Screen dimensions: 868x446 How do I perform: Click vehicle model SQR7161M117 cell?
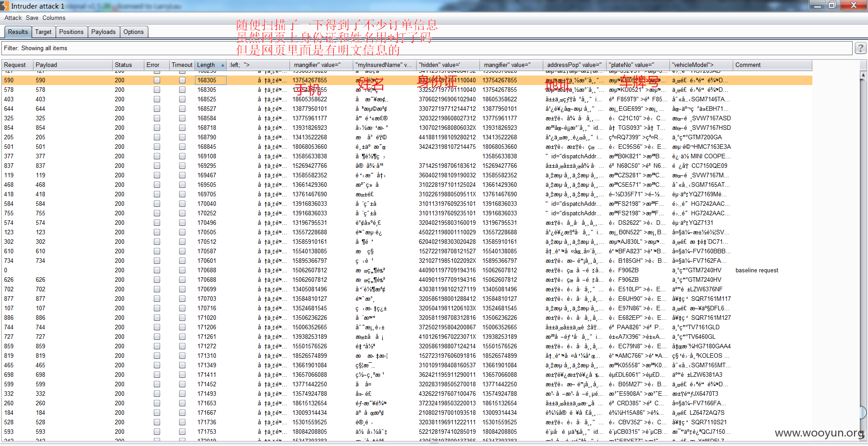(701, 299)
